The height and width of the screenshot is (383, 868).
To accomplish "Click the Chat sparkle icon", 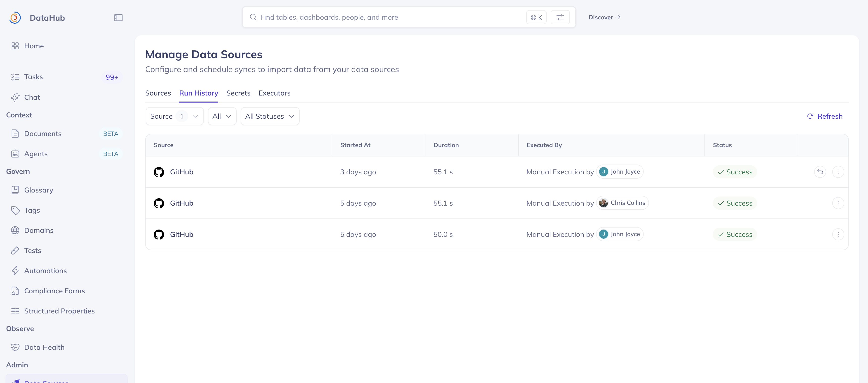I will [x=15, y=97].
